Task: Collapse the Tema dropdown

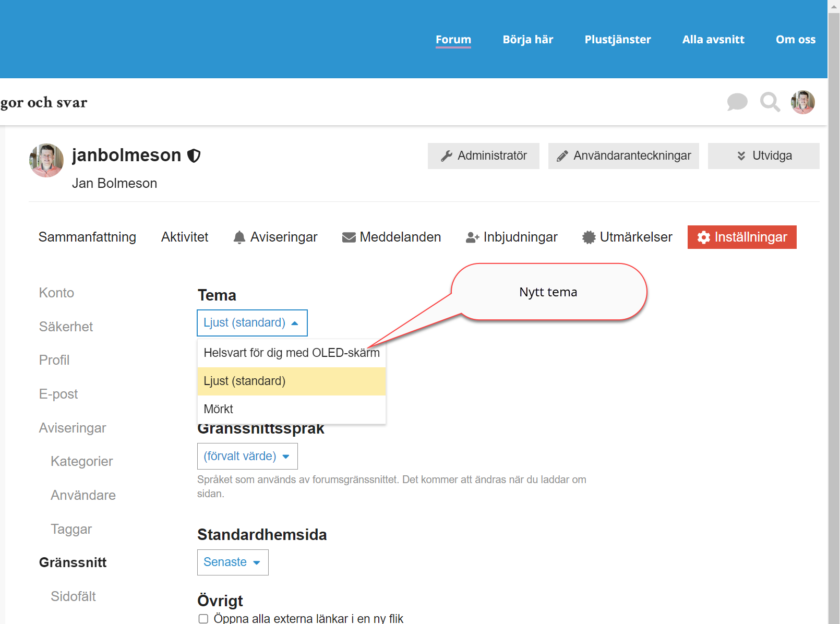Action: point(252,323)
